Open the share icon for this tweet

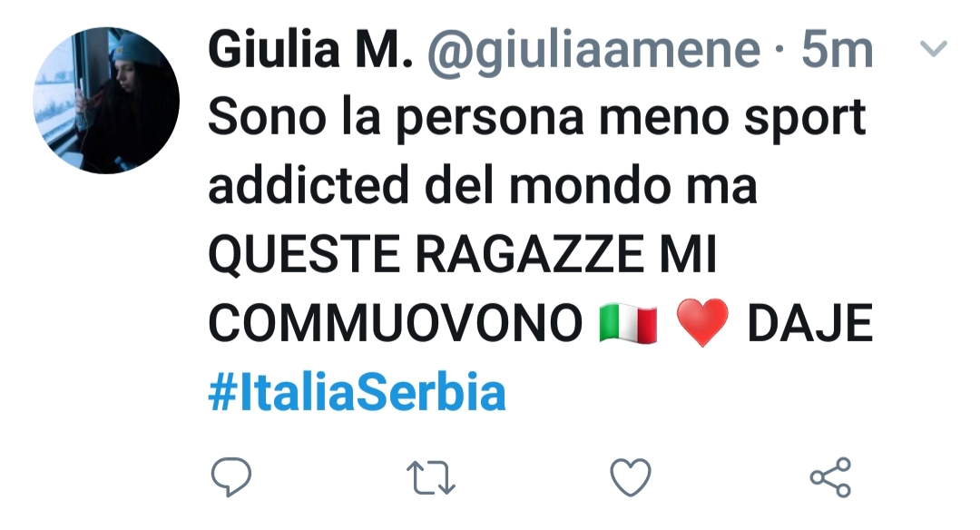point(830,477)
